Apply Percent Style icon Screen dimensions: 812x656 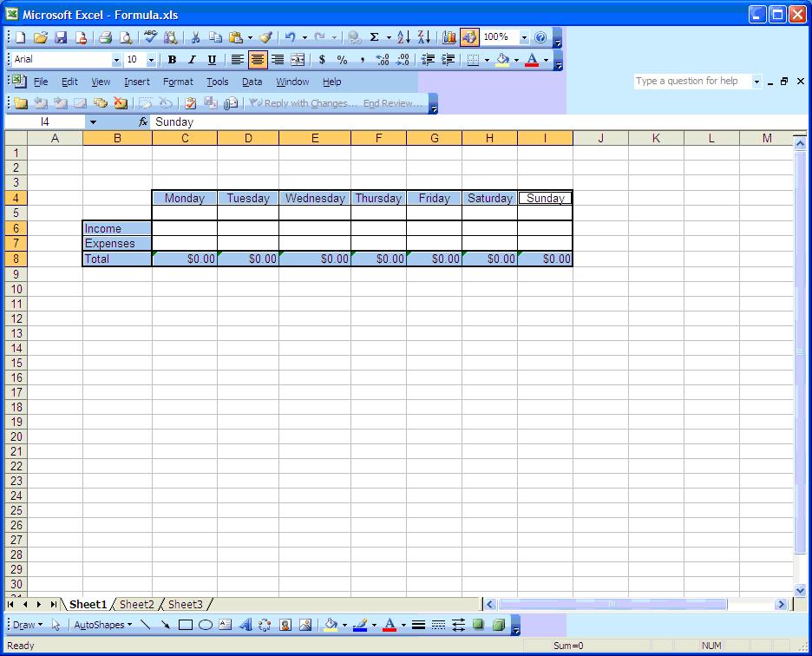[342, 60]
